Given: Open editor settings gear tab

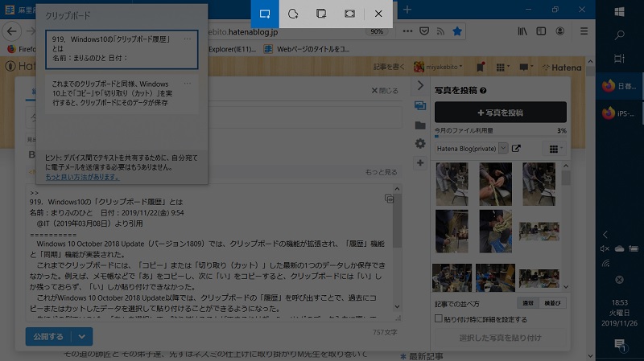Looking at the screenshot, I should (419, 144).
